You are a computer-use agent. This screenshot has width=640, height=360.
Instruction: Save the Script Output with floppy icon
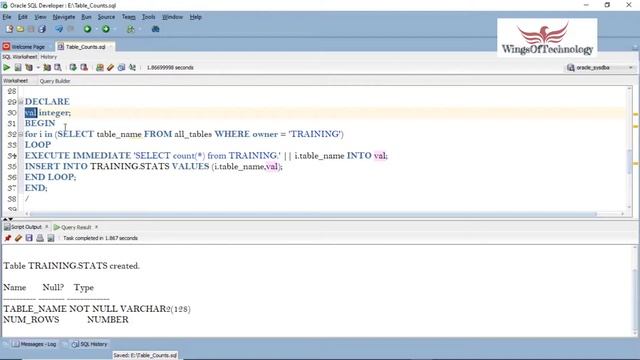(x=29, y=238)
